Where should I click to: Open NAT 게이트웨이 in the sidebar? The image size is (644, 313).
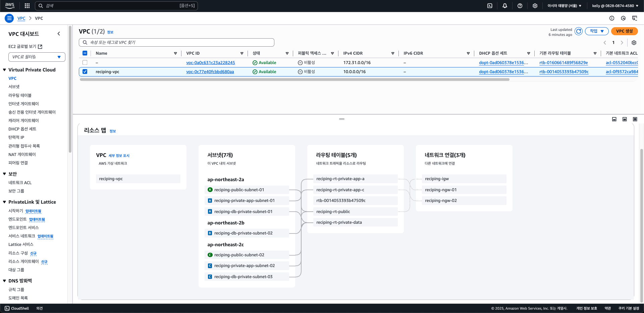tap(22, 154)
